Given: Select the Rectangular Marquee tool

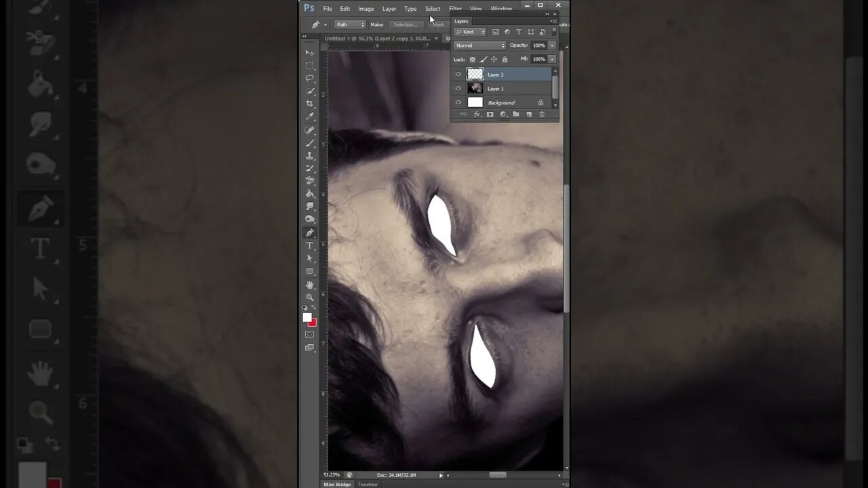Looking at the screenshot, I should (310, 65).
